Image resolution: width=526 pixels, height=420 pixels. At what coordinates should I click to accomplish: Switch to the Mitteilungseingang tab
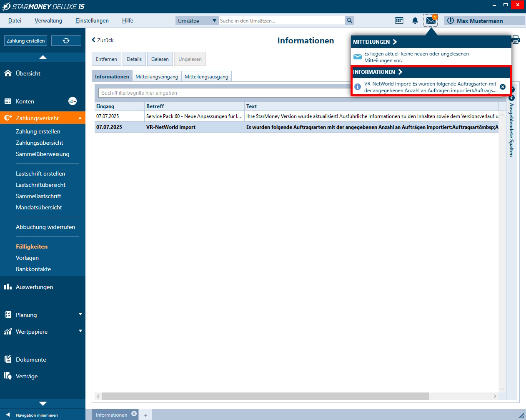point(157,76)
